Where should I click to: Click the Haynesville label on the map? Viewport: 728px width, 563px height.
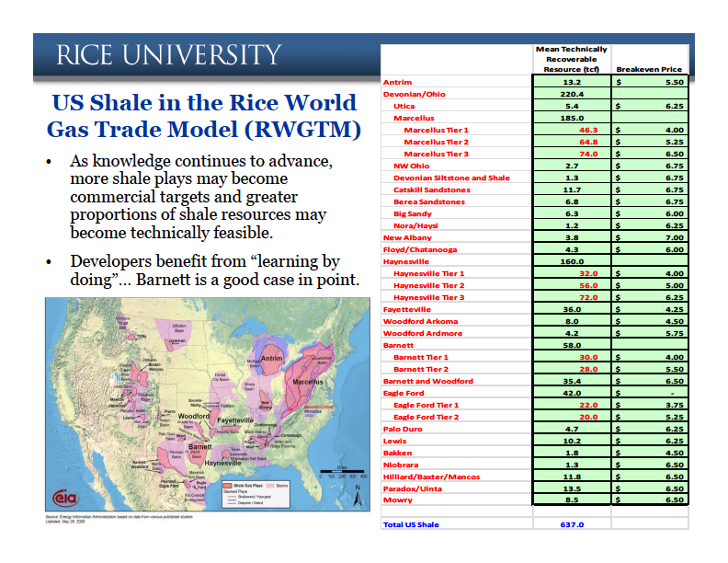coord(222,463)
